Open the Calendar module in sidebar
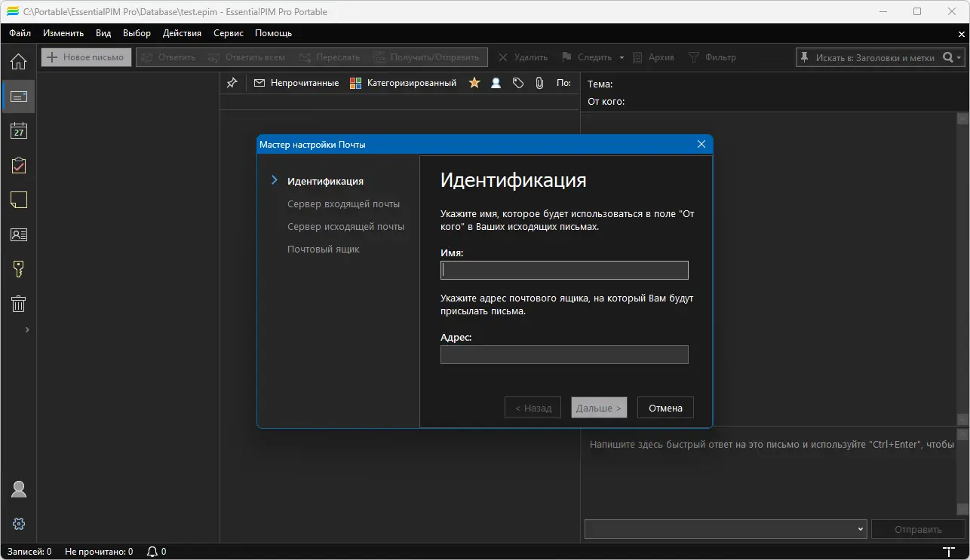Image resolution: width=970 pixels, height=560 pixels. coord(18,130)
